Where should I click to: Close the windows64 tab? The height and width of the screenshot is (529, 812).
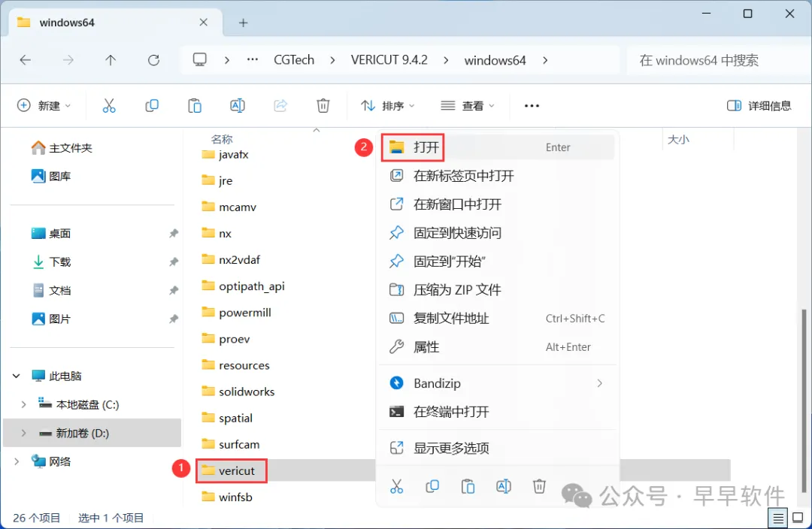[204, 23]
